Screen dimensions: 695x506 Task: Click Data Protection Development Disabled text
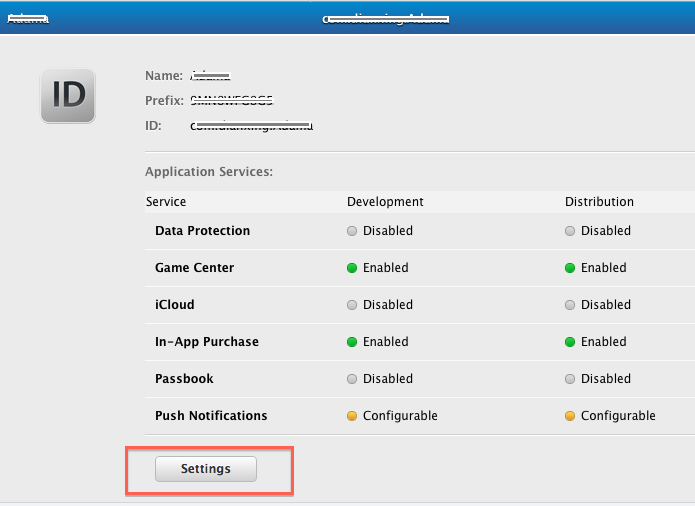(388, 231)
